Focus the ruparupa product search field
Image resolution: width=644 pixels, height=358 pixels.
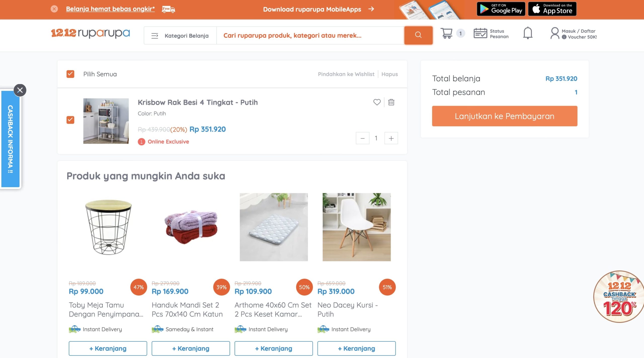310,35
